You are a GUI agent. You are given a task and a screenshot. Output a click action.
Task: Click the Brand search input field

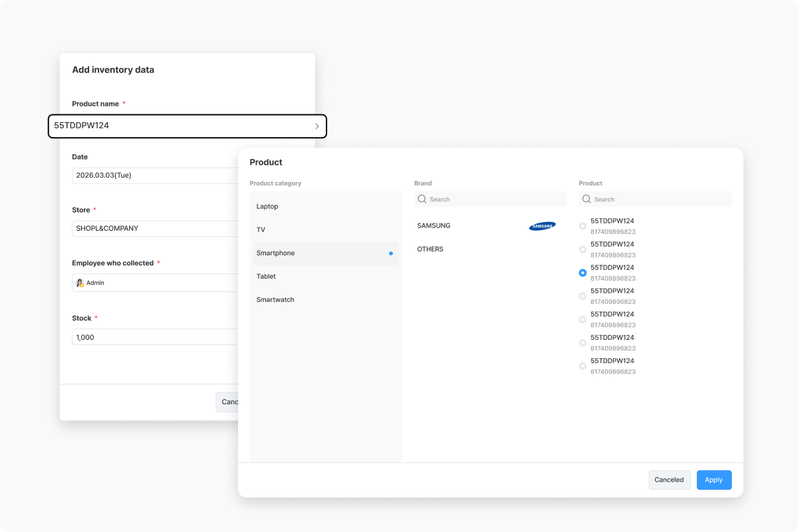coord(491,199)
